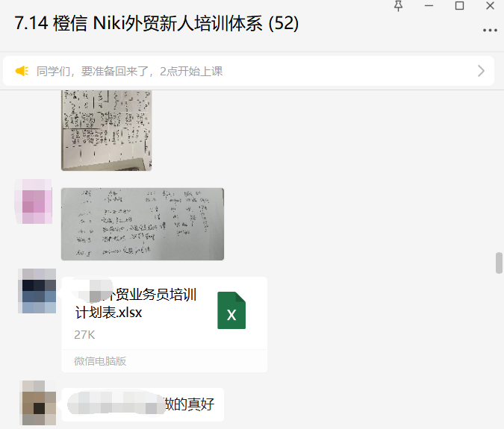Open the green Excel file icon
This screenshot has height=429, width=504.
[231, 310]
